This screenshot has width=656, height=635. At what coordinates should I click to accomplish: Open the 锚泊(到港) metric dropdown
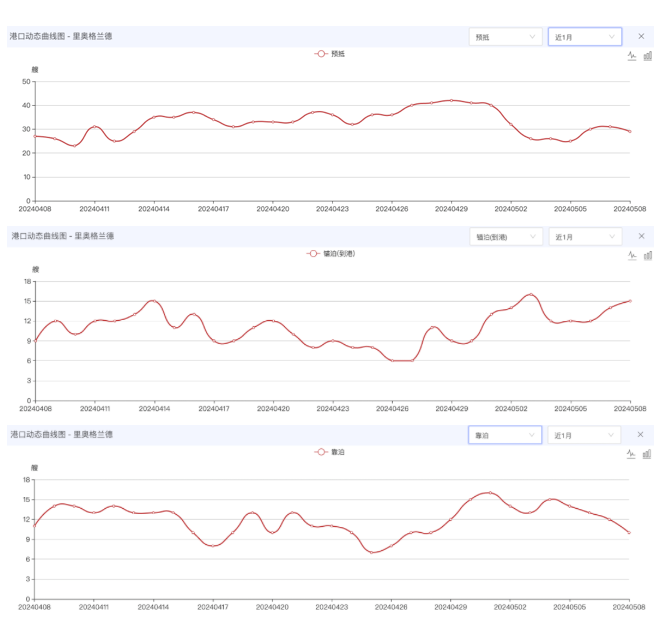[506, 237]
